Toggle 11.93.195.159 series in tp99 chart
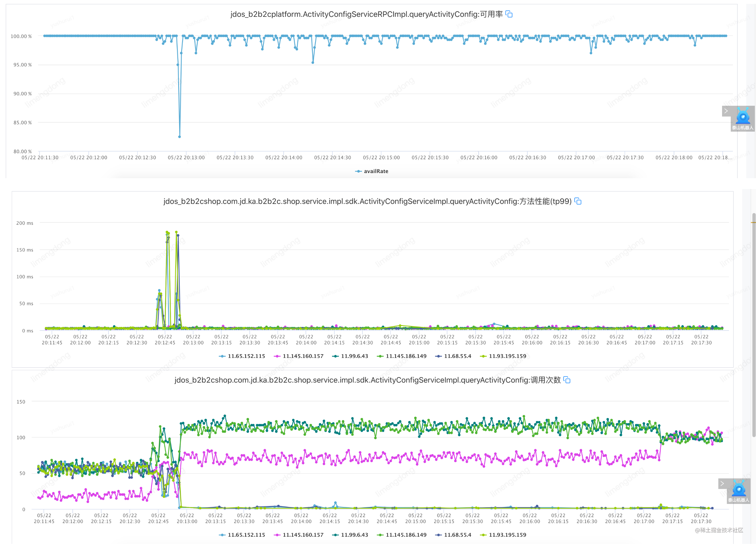Image resolution: width=756 pixels, height=546 pixels. click(x=503, y=356)
